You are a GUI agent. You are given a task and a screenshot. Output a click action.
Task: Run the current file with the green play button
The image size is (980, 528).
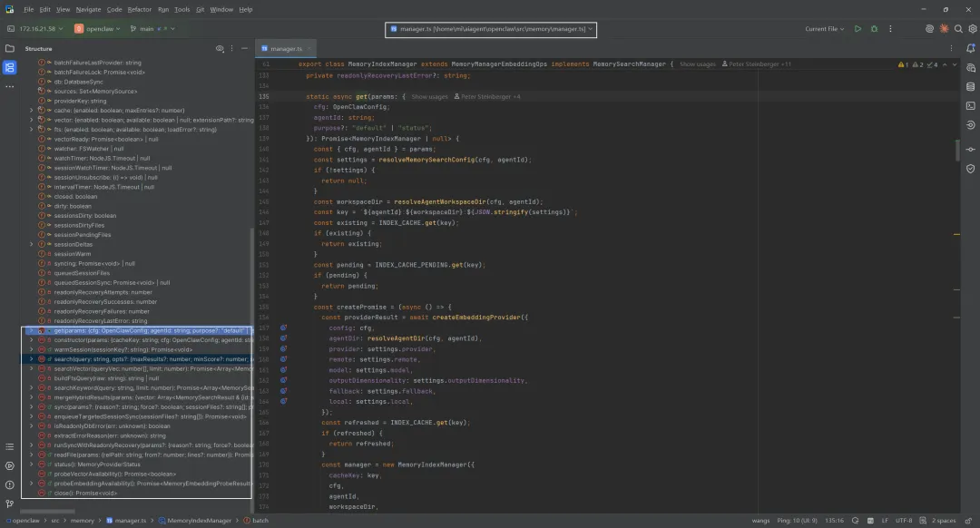[857, 29]
